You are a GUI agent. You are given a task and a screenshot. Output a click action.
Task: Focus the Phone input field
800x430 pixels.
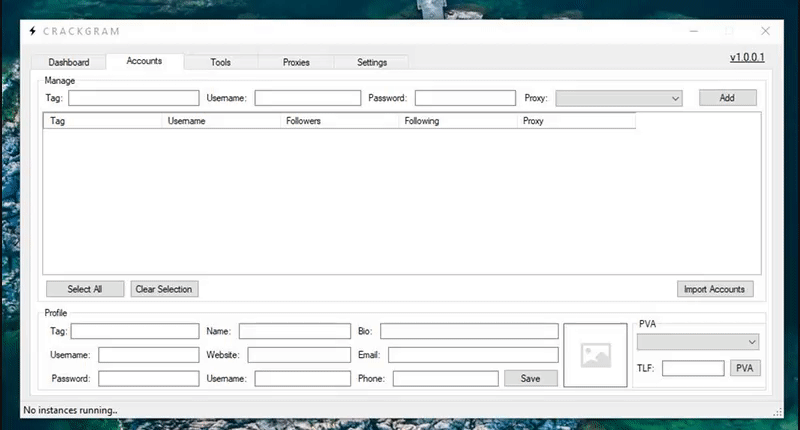point(445,378)
